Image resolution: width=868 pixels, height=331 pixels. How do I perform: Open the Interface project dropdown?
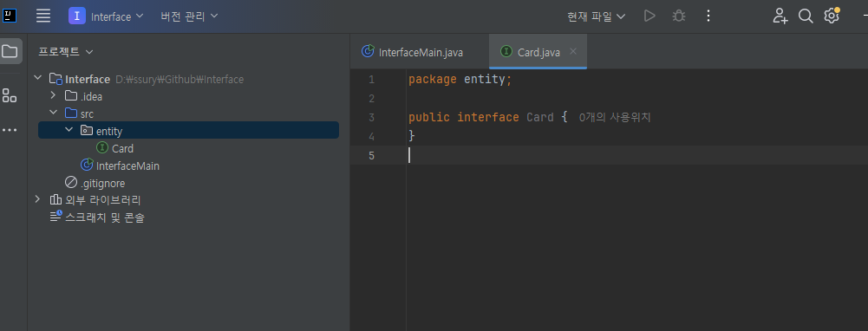(107, 16)
